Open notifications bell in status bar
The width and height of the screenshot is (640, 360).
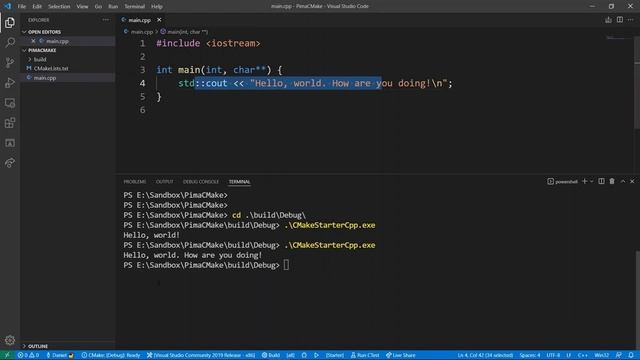[631, 355]
